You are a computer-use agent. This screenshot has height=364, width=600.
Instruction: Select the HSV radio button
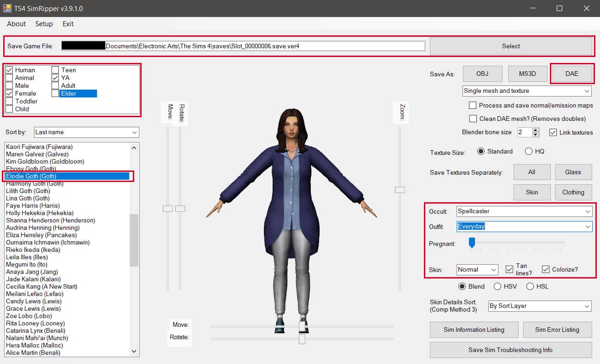pyautogui.click(x=497, y=286)
